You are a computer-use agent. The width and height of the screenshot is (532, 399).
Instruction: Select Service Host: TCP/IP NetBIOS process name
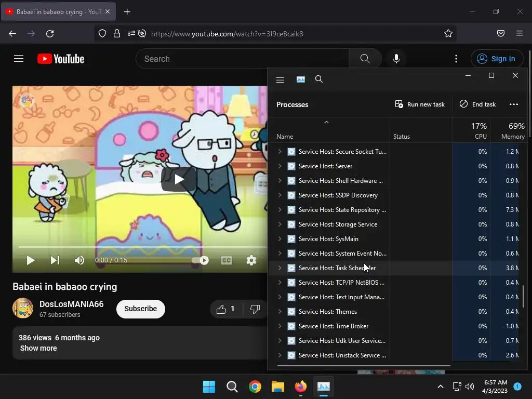point(341,283)
